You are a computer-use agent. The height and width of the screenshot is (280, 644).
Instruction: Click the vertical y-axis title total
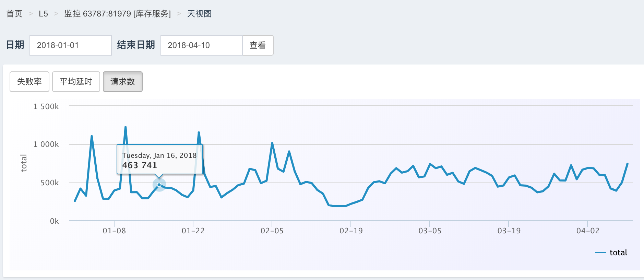coord(24,163)
